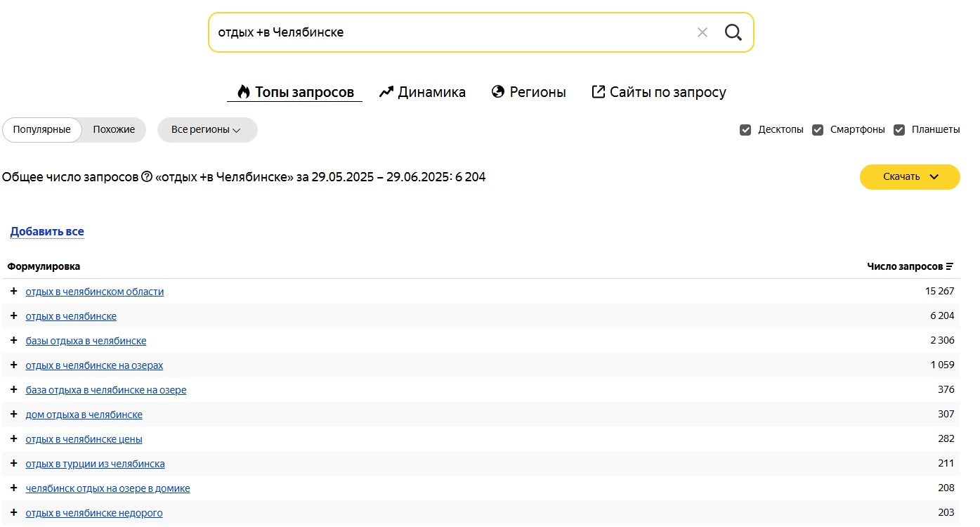The image size is (980, 527).
Task: Open 'отдых в челябинске на озерах' link
Action: 94,365
